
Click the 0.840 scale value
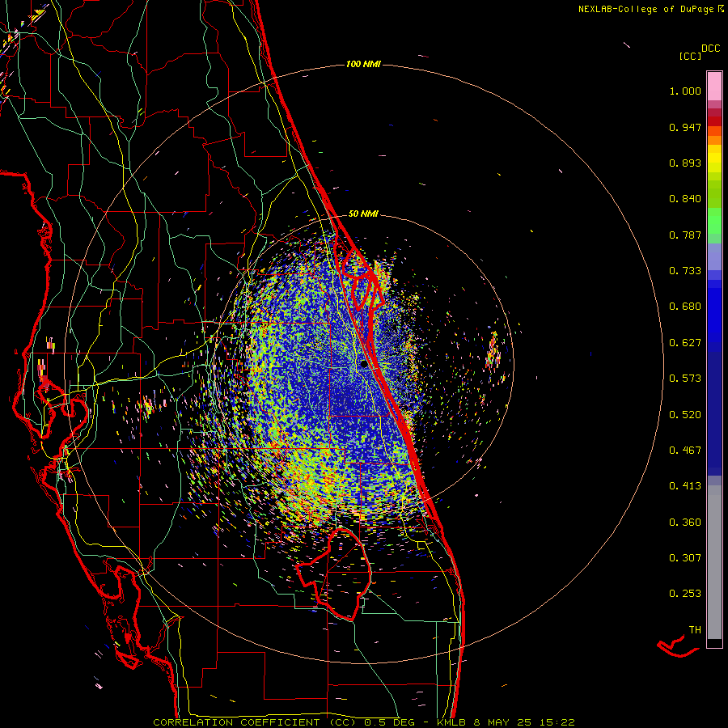(685, 199)
